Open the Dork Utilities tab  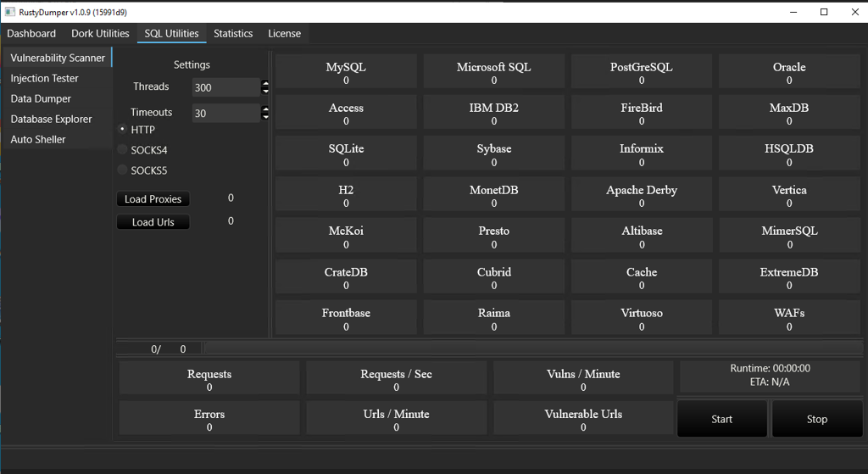[100, 34]
